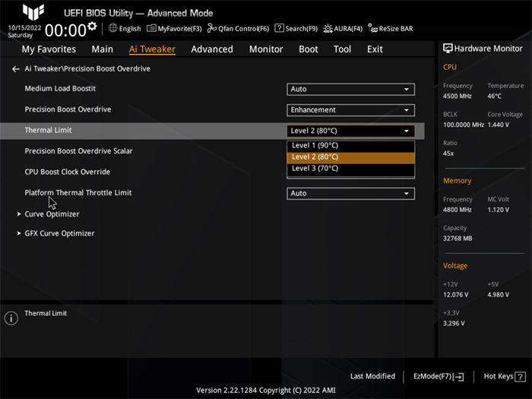Click the Capacity 32768 MB value
The width and height of the screenshot is (532, 399).
458,239
